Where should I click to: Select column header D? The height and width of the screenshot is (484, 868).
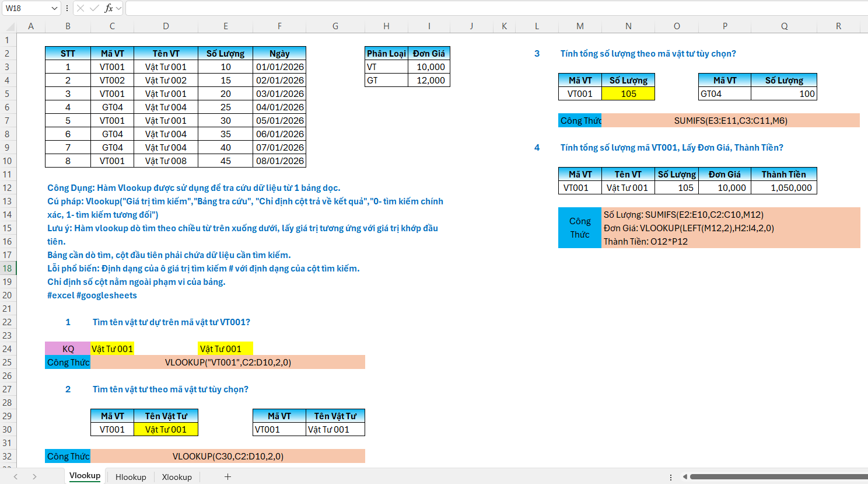point(166,26)
